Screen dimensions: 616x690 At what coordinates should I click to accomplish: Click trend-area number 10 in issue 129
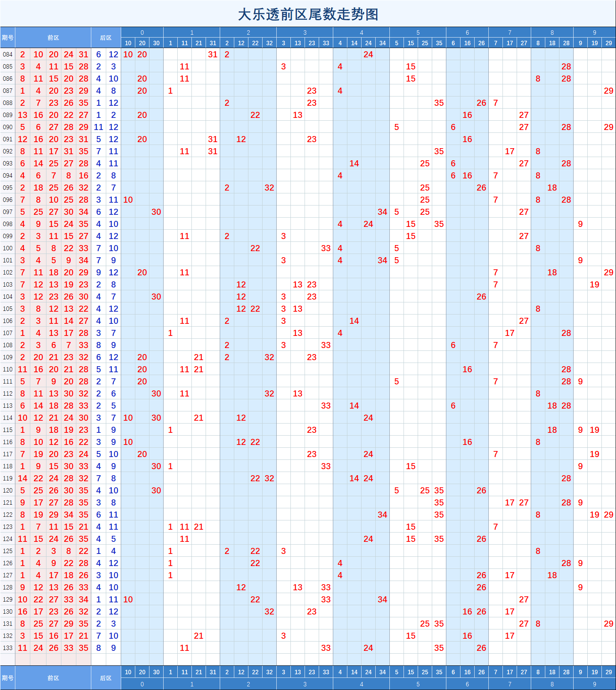128,600
